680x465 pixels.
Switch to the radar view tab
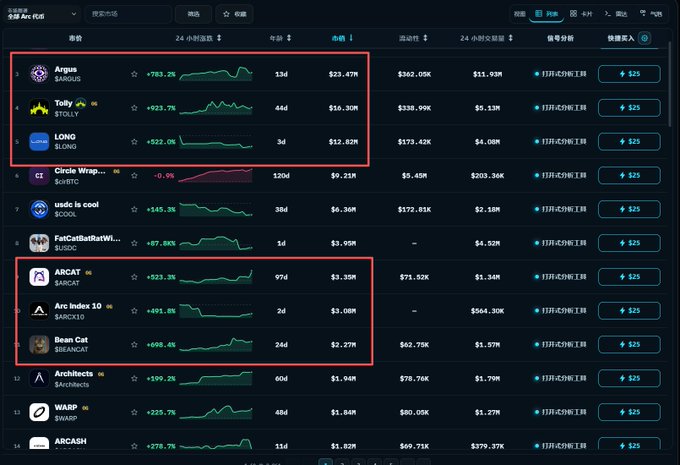616,14
